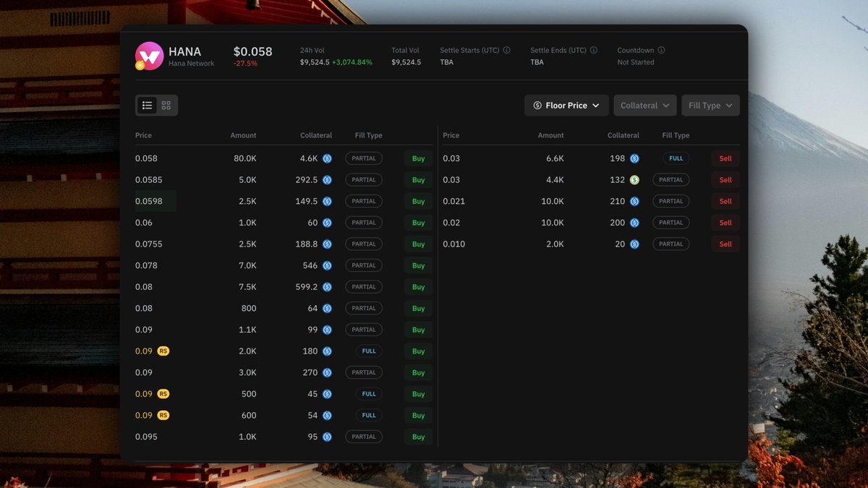The image size is (868, 488).
Task: Buy the 0.08 offer of 800
Action: [418, 308]
